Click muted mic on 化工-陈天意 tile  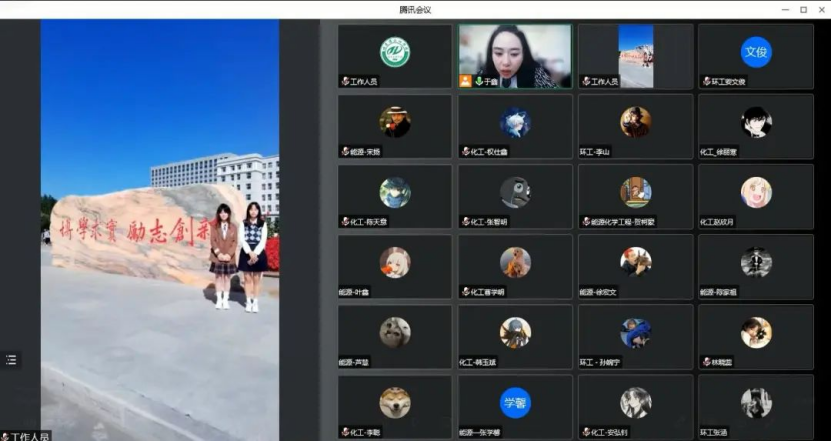click(345, 222)
